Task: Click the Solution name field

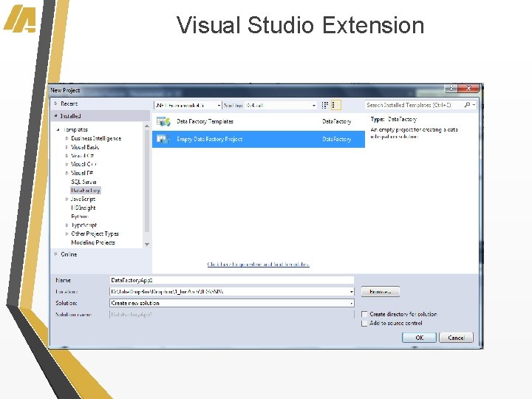Action: 232,315
